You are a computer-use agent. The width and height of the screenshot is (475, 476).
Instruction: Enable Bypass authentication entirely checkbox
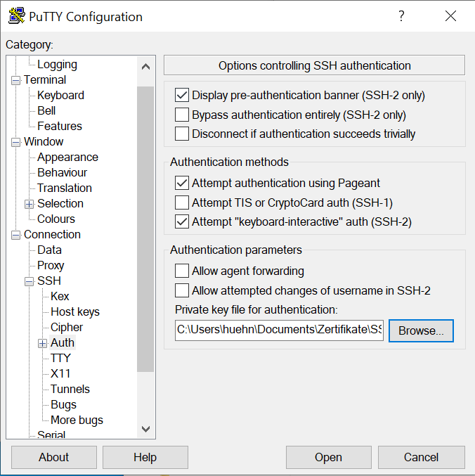[x=182, y=115]
